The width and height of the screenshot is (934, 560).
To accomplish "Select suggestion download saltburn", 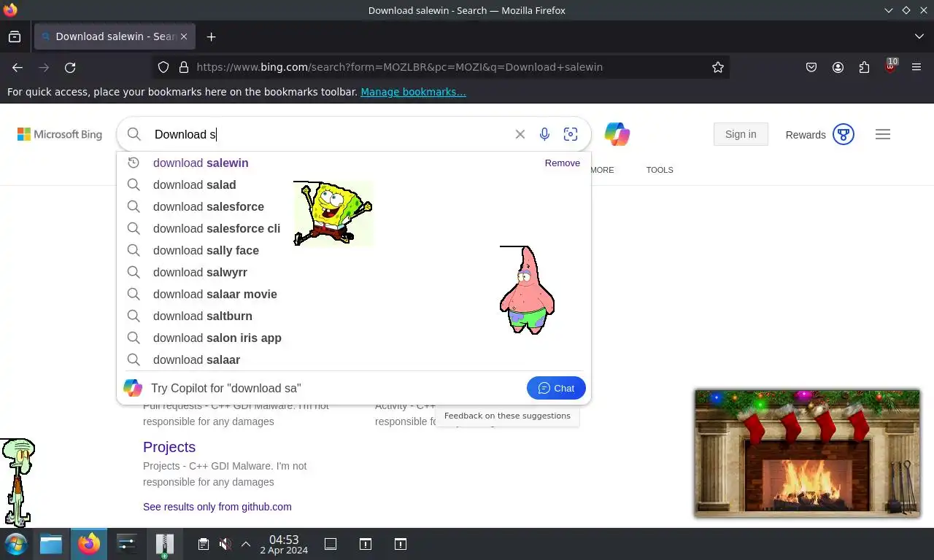I will [354, 316].
